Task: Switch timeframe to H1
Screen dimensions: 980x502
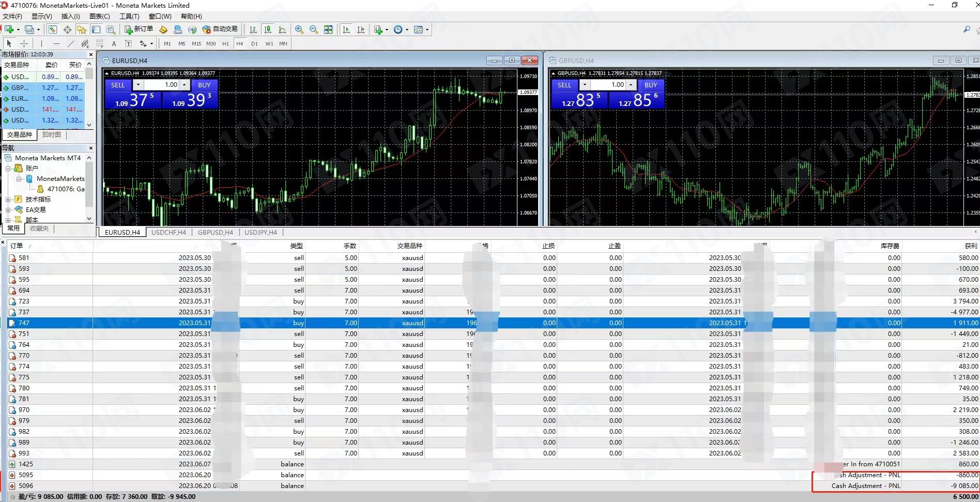Action: click(225, 43)
